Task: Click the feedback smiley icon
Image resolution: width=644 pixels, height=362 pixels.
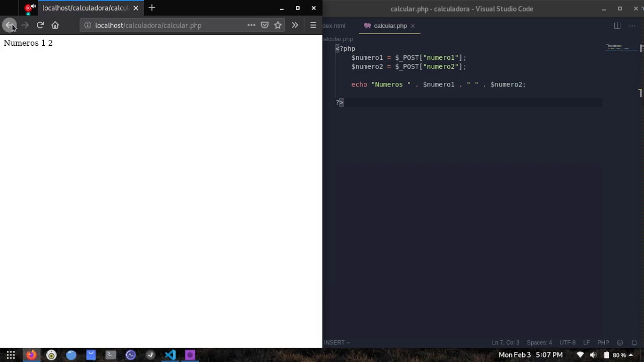Action: pyautogui.click(x=620, y=342)
